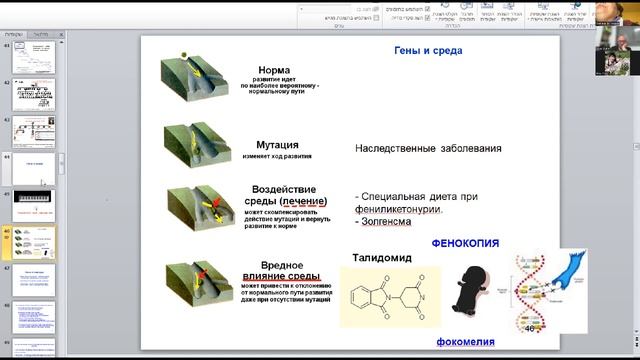Switch to the Outline tab in the thumbnail pane
The image size is (640, 360).
click(x=41, y=35)
